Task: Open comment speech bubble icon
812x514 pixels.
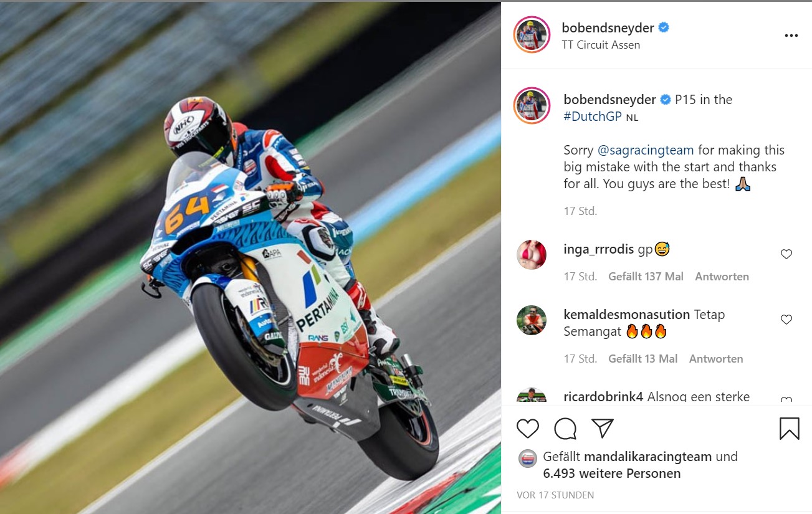Action: tap(565, 429)
